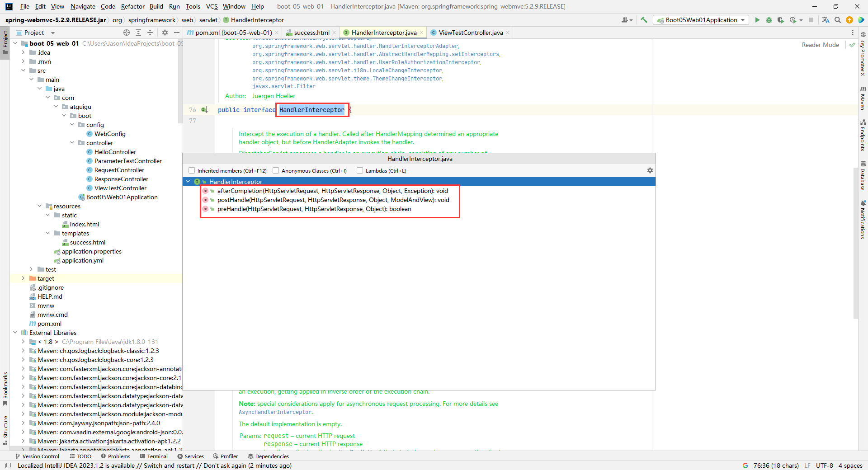The width and height of the screenshot is (868, 470).
Task: Click the editor vertical scrollbar
Action: point(855,244)
